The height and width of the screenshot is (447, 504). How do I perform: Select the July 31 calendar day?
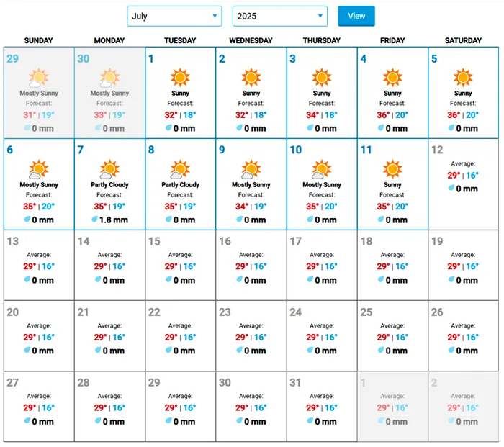pos(322,406)
